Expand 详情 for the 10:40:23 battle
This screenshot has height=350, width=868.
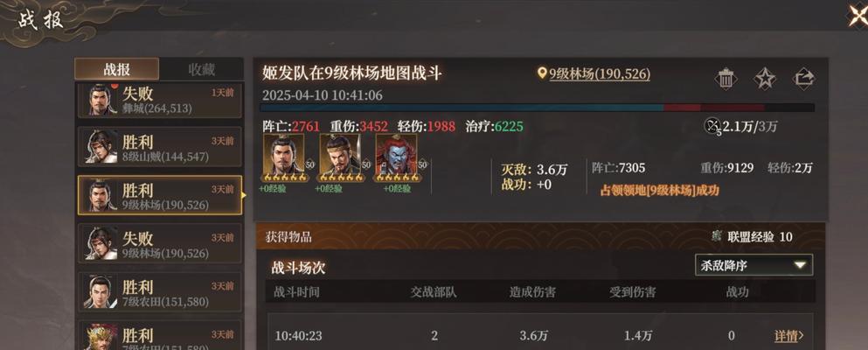(788, 335)
